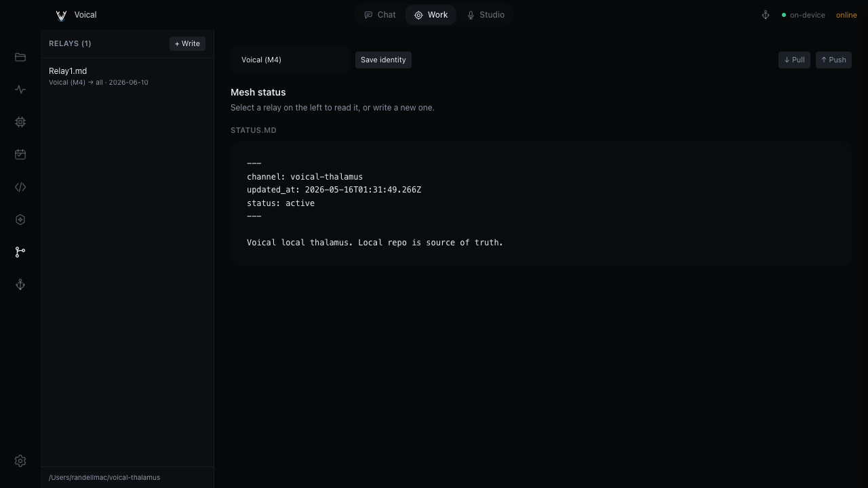This screenshot has height=488, width=868.
Task: Click the Pull button
Action: tap(794, 60)
